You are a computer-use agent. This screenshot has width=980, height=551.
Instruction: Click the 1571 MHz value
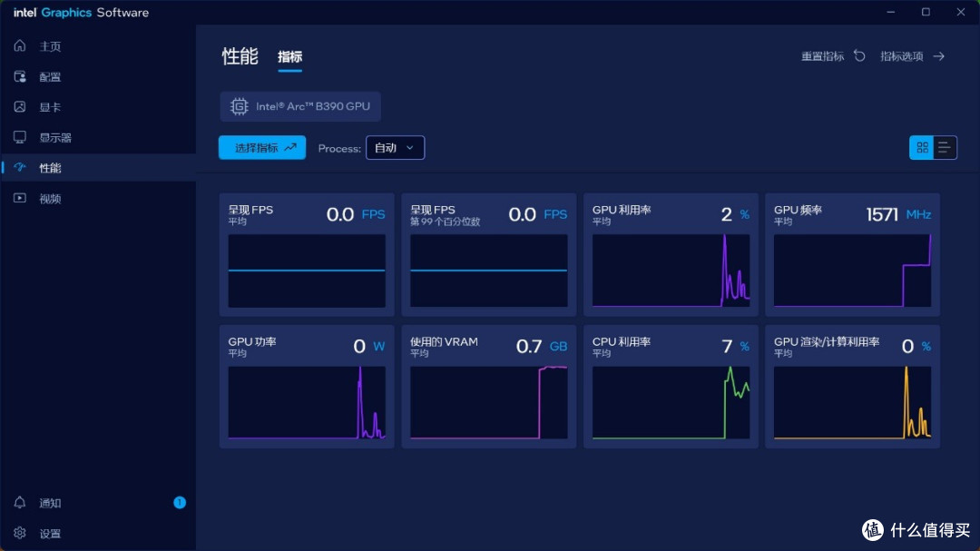click(898, 214)
